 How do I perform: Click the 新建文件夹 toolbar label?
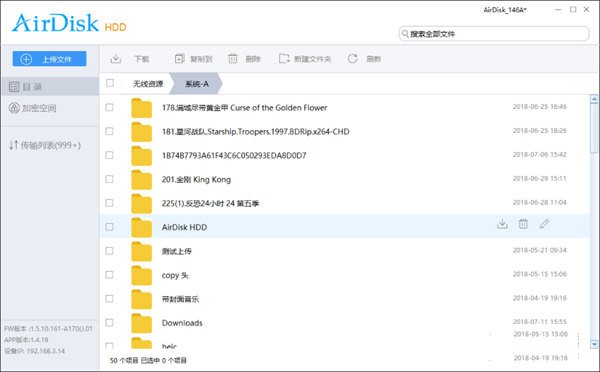tap(312, 59)
